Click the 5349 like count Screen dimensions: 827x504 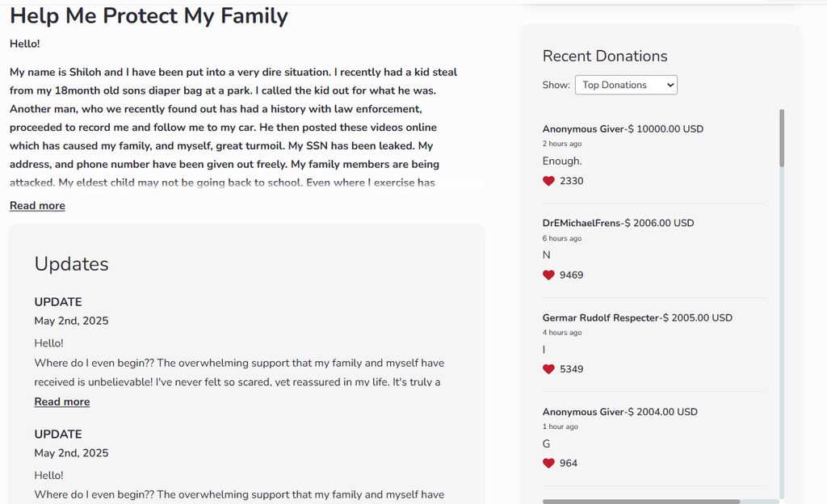click(571, 369)
